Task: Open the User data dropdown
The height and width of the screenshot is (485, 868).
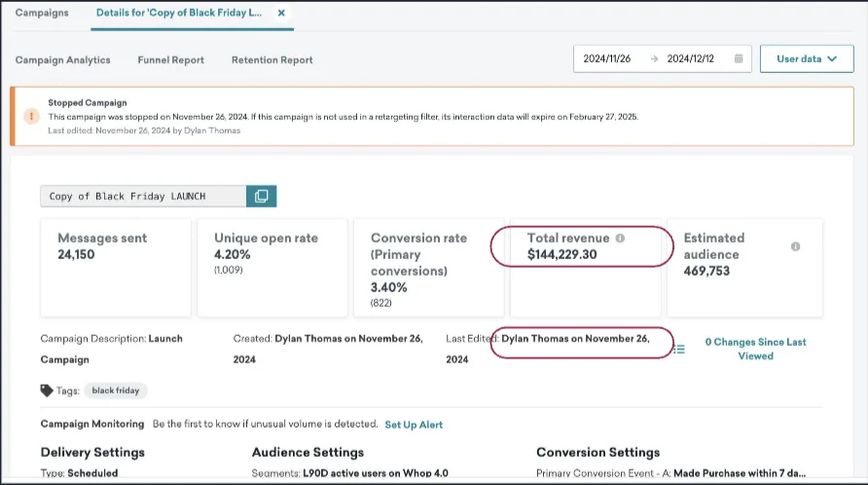Action: (807, 58)
